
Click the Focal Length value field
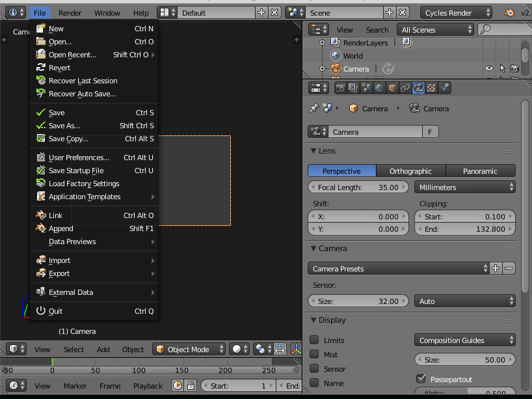(358, 187)
